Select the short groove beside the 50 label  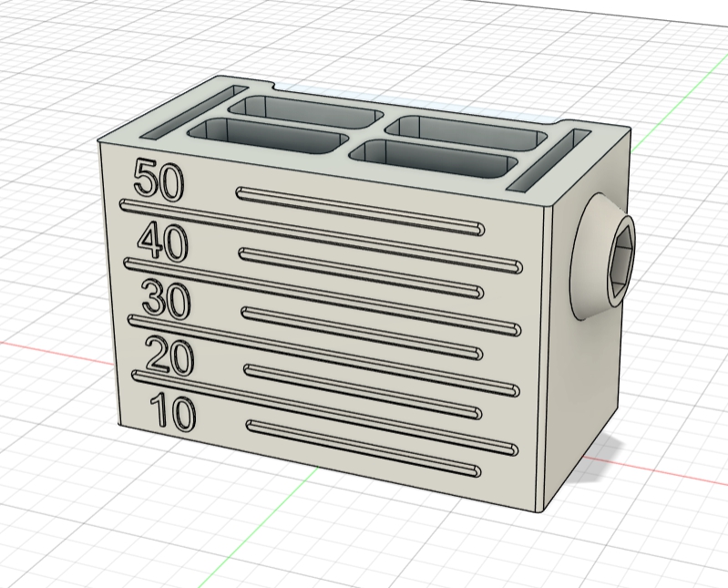(x=360, y=210)
